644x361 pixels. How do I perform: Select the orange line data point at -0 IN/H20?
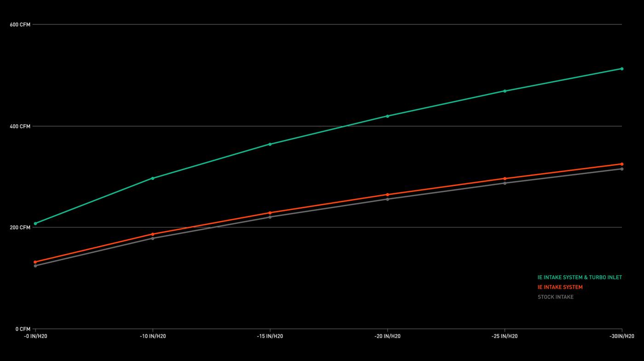click(35, 262)
